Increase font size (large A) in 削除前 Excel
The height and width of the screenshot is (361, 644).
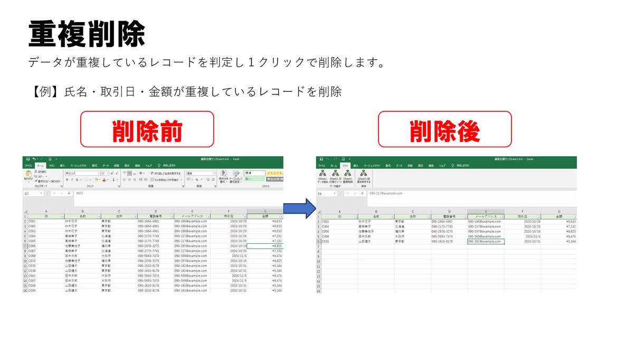click(x=112, y=173)
